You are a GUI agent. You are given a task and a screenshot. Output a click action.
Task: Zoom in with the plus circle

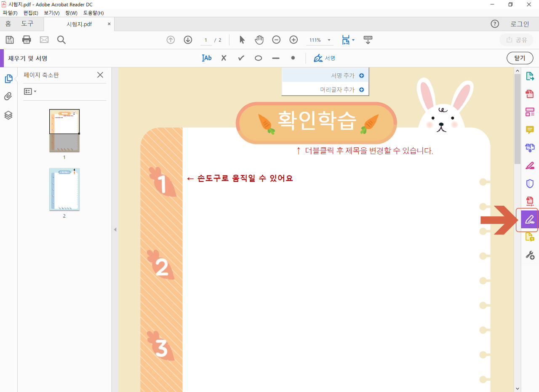[x=294, y=40]
